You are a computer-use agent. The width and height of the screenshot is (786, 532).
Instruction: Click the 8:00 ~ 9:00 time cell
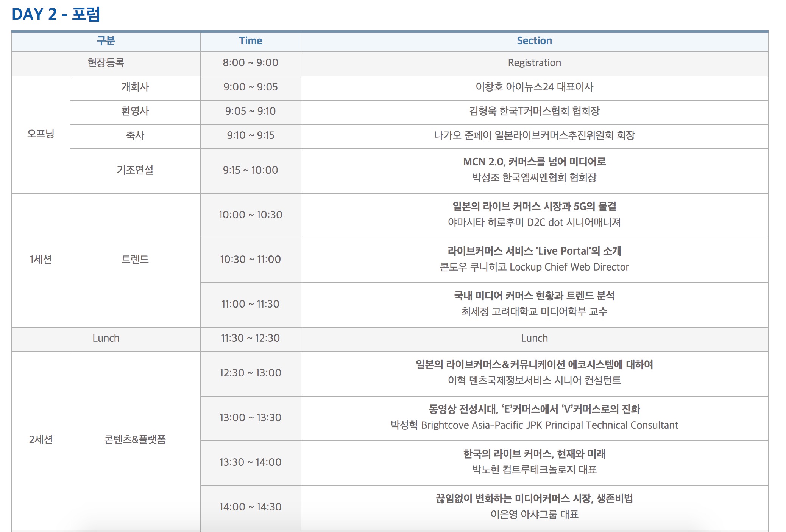pyautogui.click(x=250, y=63)
